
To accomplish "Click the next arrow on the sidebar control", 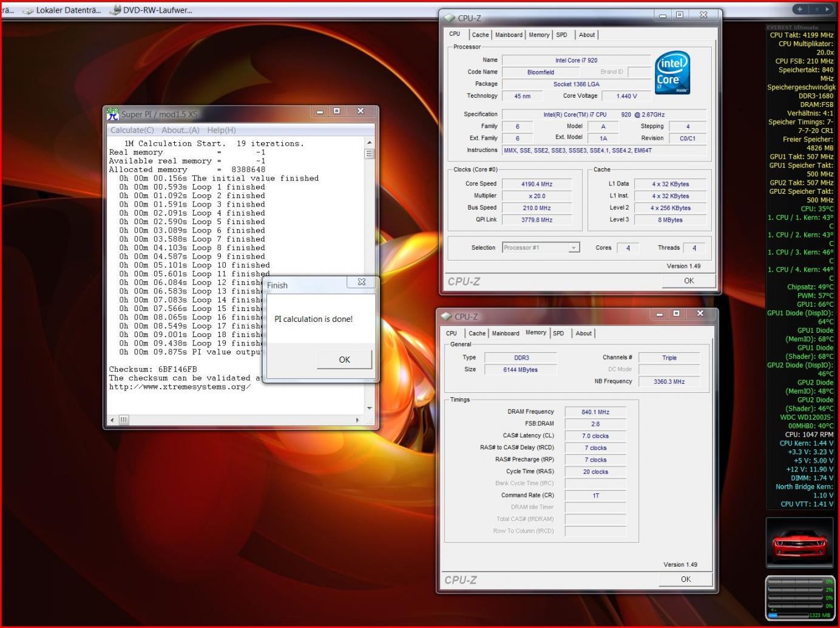I will [826, 9].
